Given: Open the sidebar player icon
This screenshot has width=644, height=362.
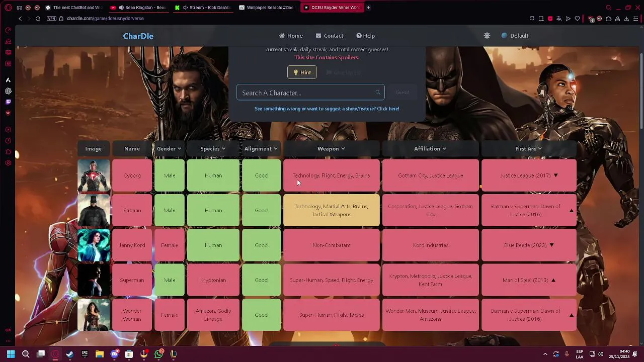Looking at the screenshot, I should [x=8, y=130].
